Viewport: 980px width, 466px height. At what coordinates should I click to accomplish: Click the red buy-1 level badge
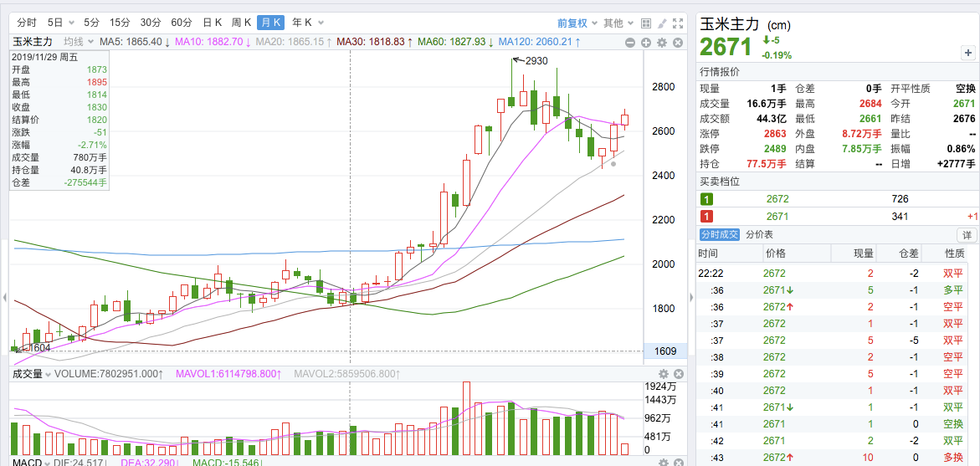705,217
